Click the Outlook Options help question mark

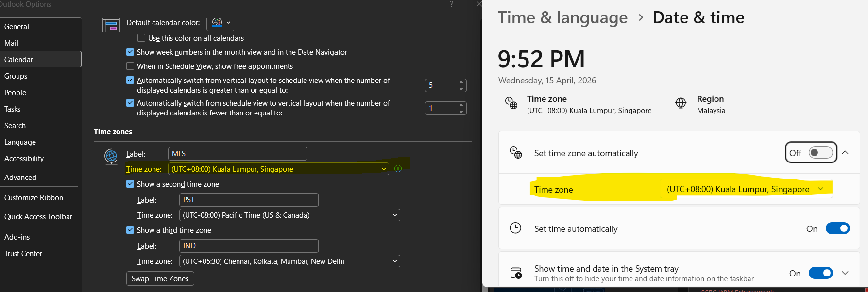452,4
